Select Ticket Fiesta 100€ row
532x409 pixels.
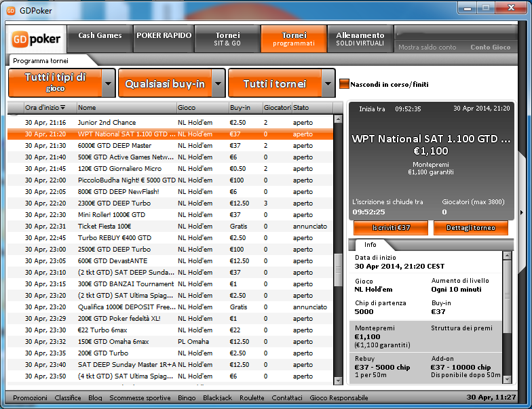click(170, 227)
